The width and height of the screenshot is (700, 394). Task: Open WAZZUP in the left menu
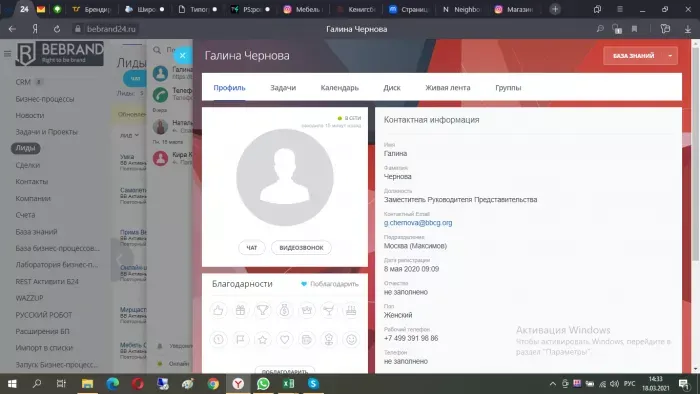[x=29, y=298]
